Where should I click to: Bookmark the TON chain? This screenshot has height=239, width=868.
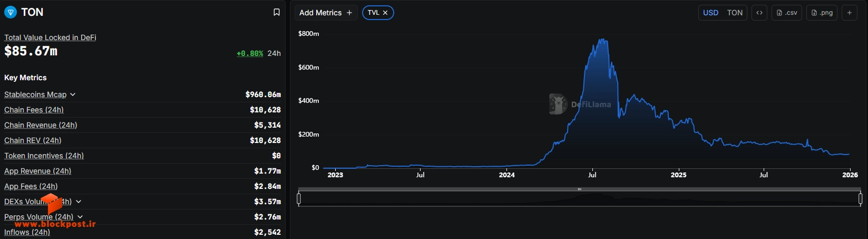[276, 12]
